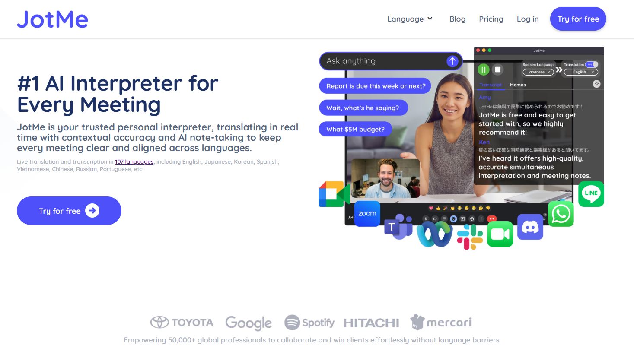Click the double-arrow language direction icon

[x=559, y=70]
